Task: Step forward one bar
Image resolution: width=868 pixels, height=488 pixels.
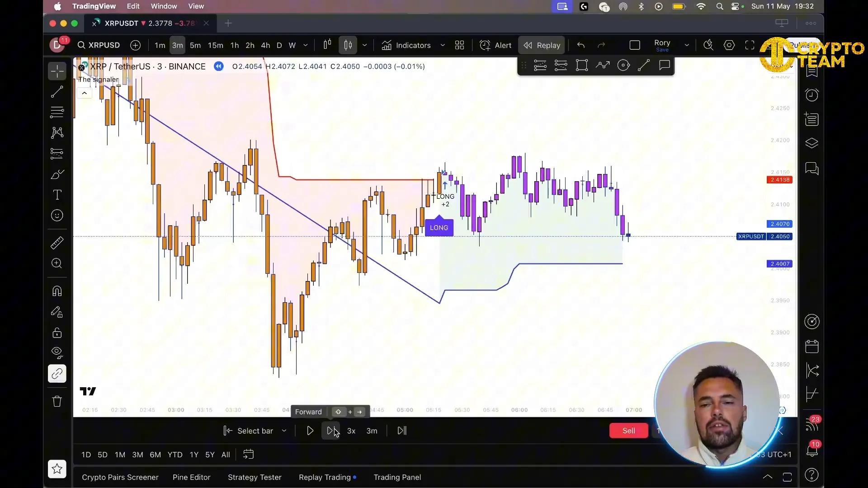Action: click(x=330, y=431)
